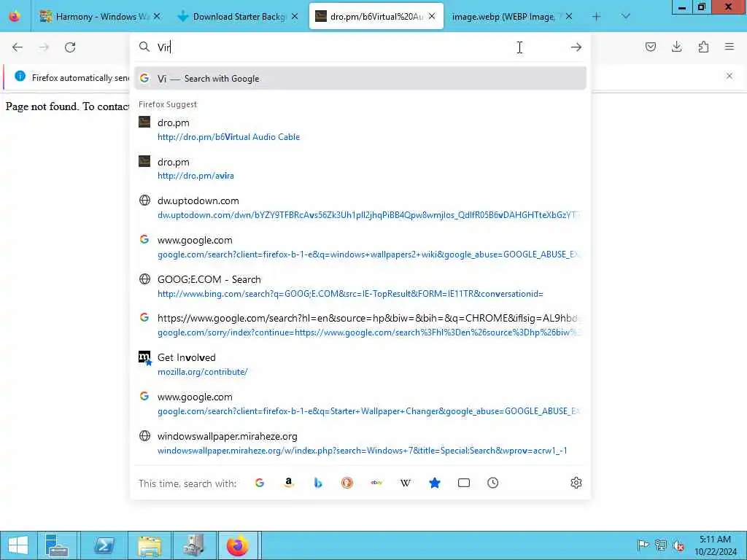
Task: Search History using the clock icon
Action: click(x=493, y=483)
